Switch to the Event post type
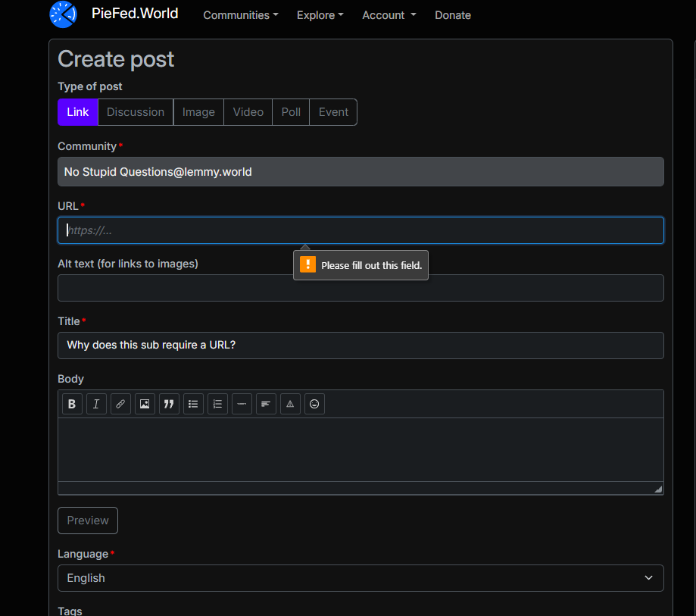 pyautogui.click(x=333, y=112)
